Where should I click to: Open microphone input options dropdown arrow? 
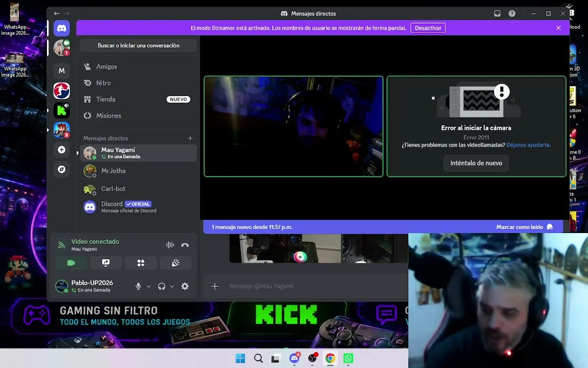point(149,286)
